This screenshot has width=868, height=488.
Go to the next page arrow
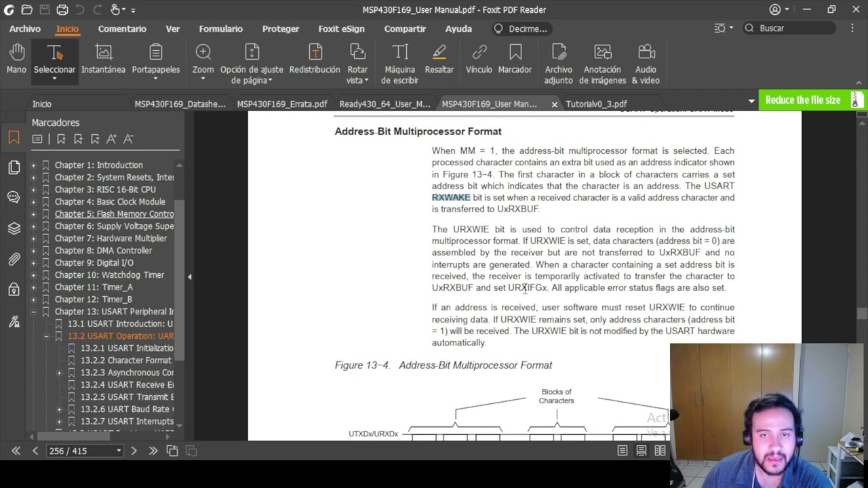(x=134, y=451)
